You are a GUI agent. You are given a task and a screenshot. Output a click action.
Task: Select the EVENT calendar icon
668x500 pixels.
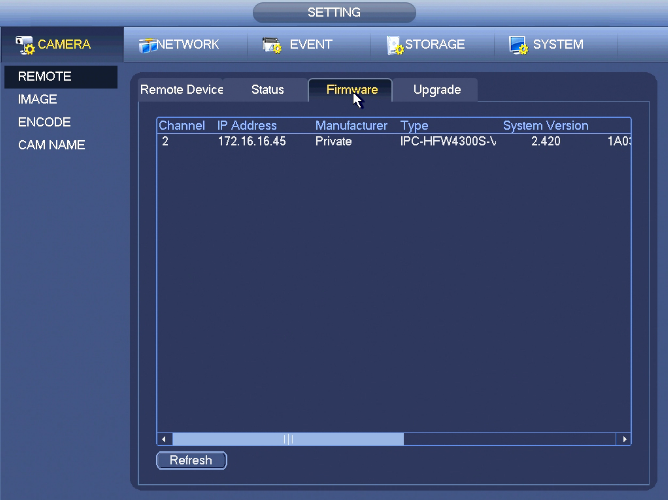272,45
